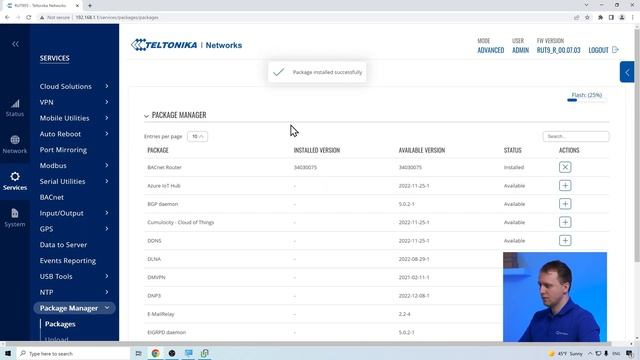Click the EIGRPD daemon package name
The image size is (640, 360).
[x=167, y=332]
